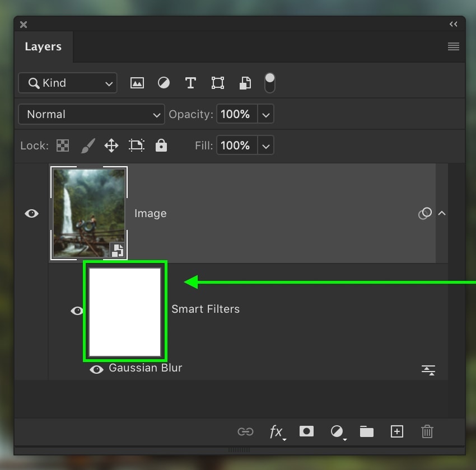Toggle Smart Filters visibility eye
476x470 pixels.
point(77,311)
